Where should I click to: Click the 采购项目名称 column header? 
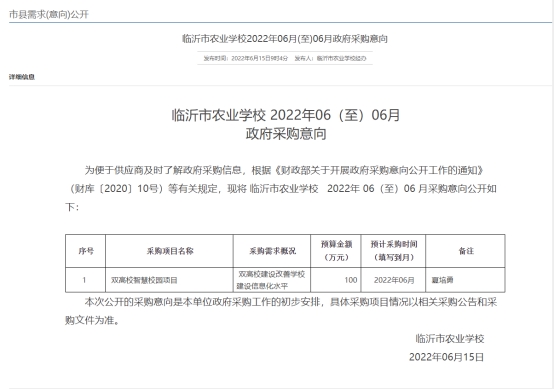pyautogui.click(x=170, y=251)
